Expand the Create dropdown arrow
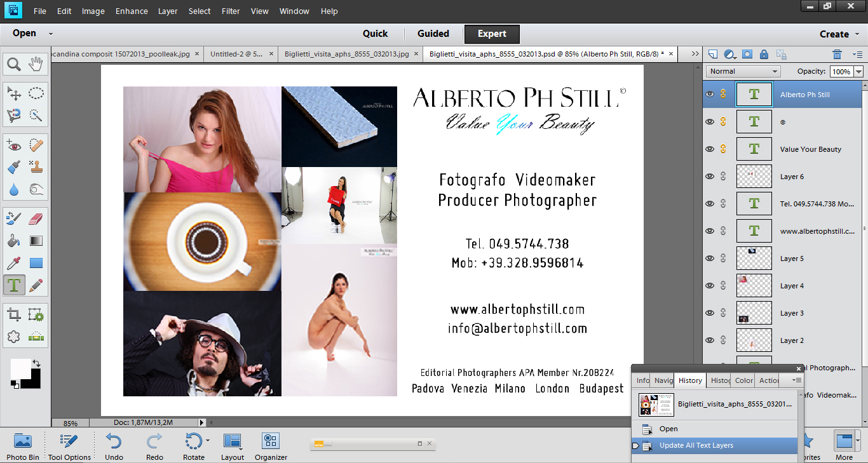 click(856, 34)
